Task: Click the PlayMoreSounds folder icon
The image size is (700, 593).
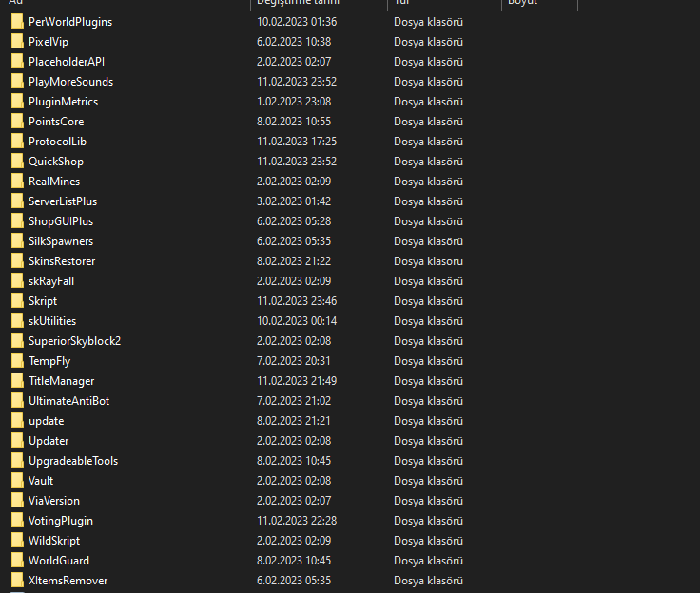Action: point(17,82)
